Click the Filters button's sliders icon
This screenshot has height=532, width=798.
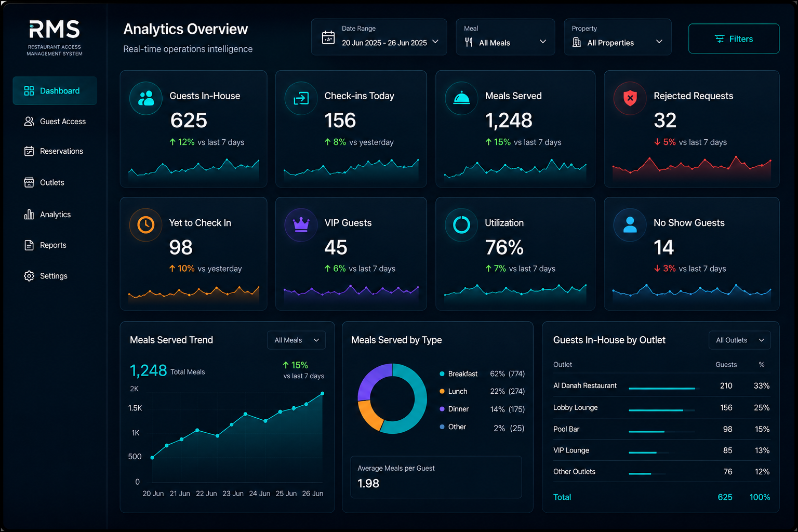(x=720, y=39)
